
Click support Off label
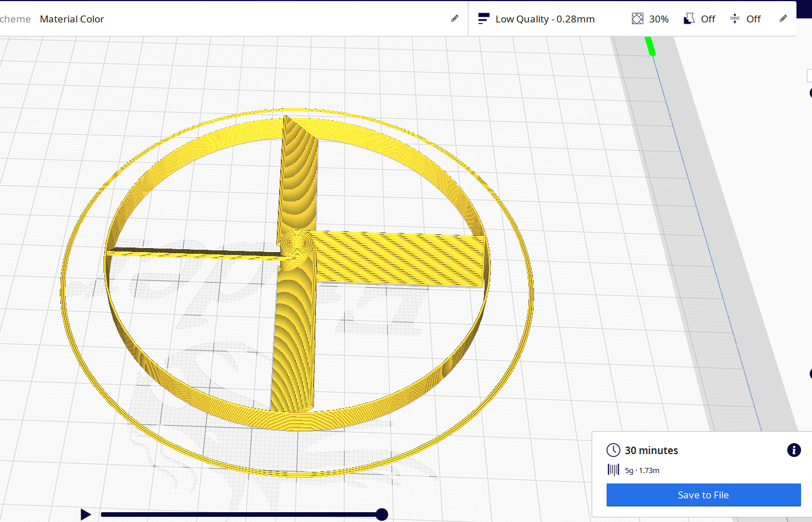point(708,19)
